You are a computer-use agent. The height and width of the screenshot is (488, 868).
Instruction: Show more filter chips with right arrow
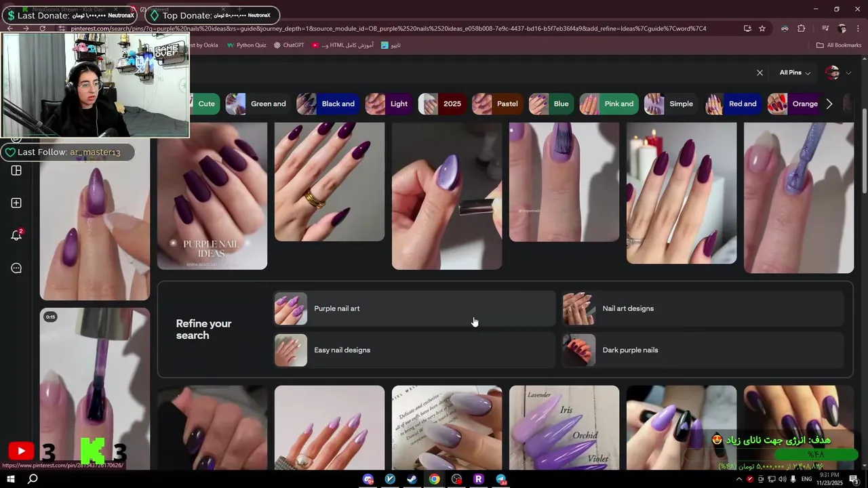pos(829,104)
